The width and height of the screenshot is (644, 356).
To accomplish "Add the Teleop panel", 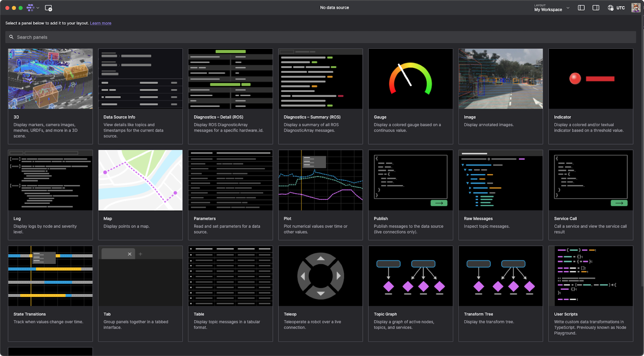I will 320,293.
